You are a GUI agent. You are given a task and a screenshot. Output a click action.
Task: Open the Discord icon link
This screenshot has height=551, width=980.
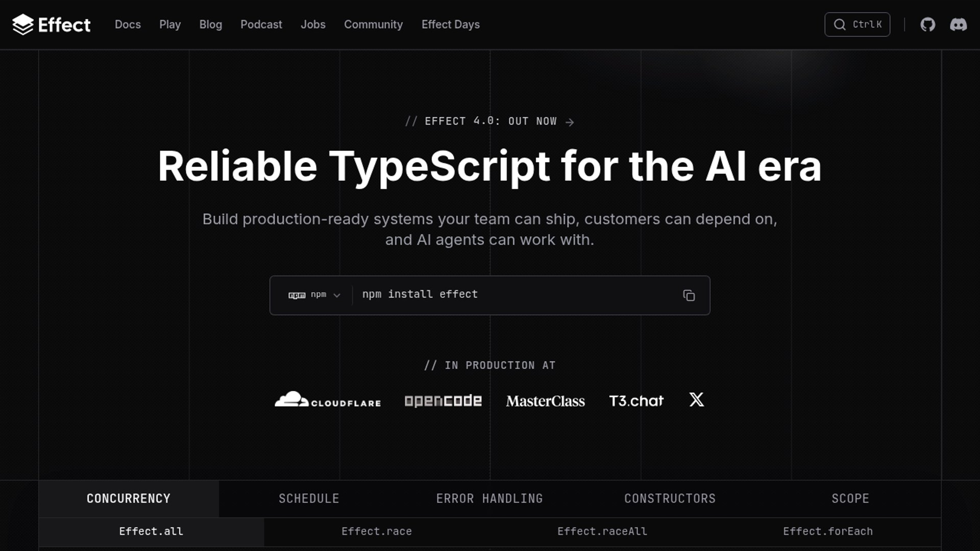[958, 24]
